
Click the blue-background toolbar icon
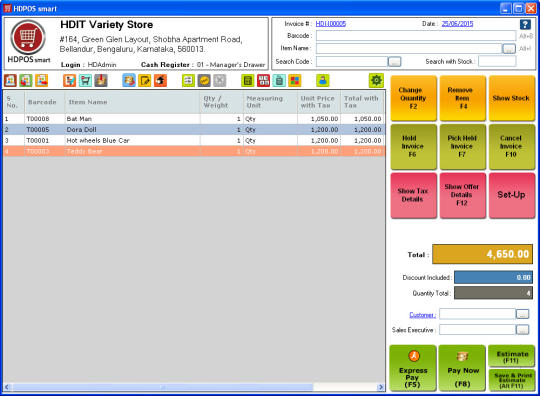(x=129, y=81)
